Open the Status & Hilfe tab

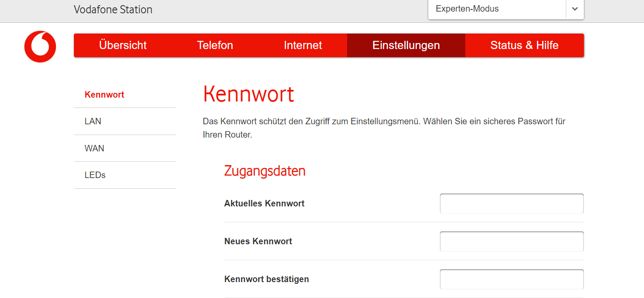coord(525,45)
